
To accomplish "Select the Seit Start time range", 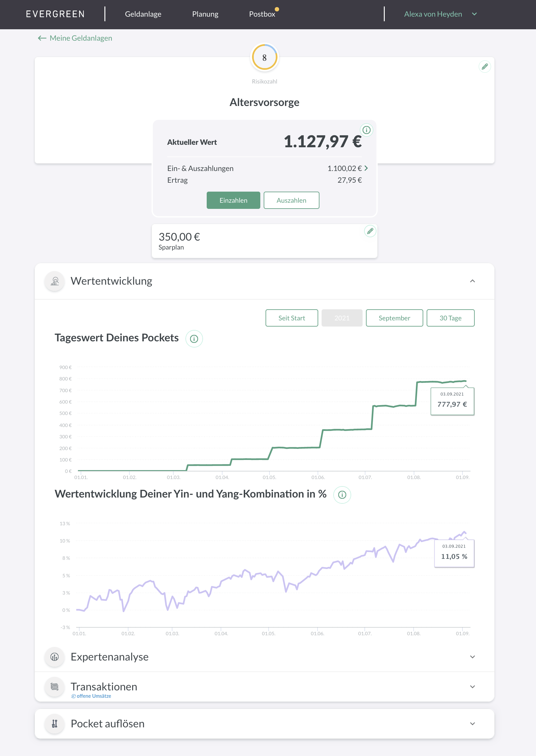I will (291, 318).
